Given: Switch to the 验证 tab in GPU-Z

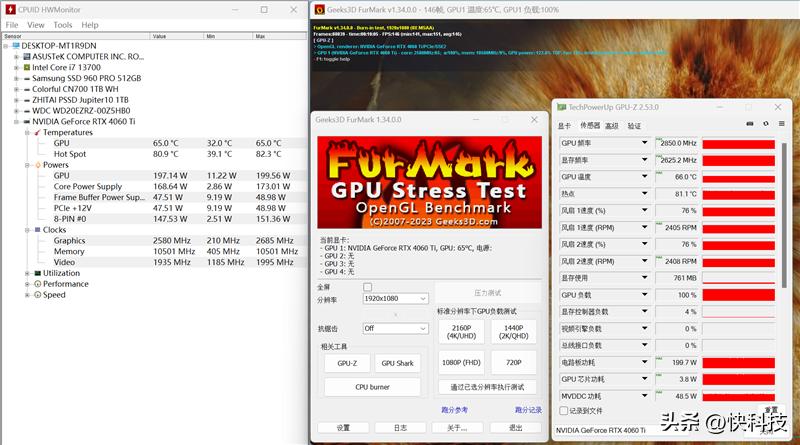Looking at the screenshot, I should point(634,126).
